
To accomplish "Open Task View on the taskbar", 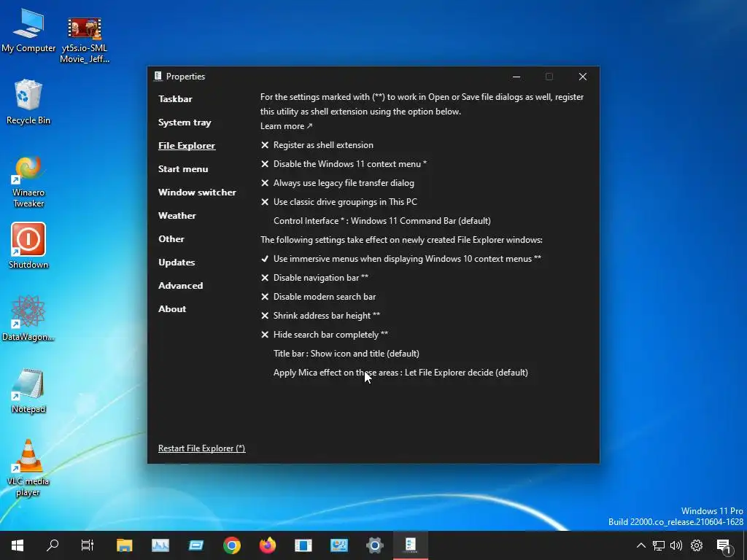I will pyautogui.click(x=88, y=545).
